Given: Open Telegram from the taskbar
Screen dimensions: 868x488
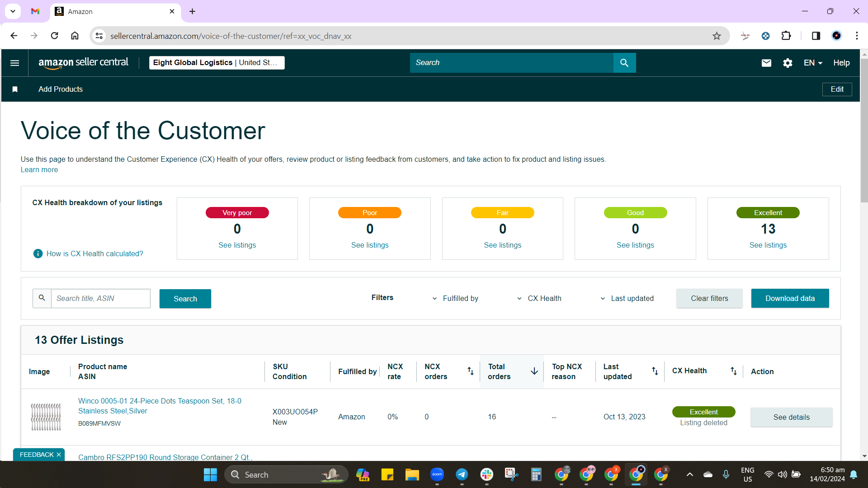Looking at the screenshot, I should coord(462,474).
